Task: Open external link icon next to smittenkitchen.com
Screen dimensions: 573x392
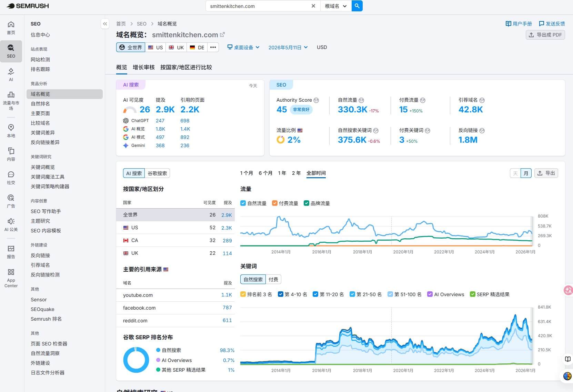Action: [222, 34]
